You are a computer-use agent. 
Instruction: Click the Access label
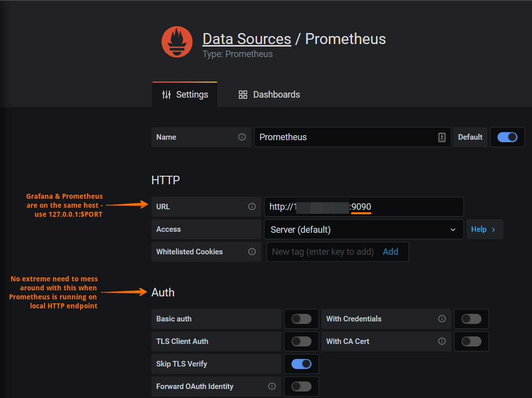[168, 229]
